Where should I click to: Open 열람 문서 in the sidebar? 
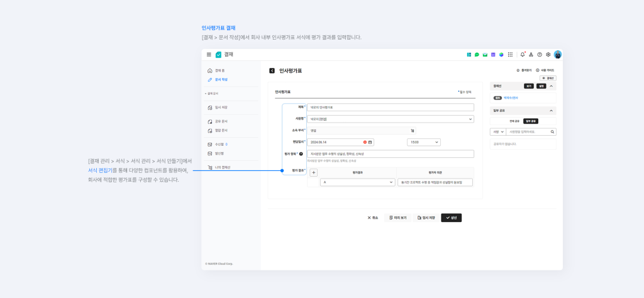coord(218,131)
